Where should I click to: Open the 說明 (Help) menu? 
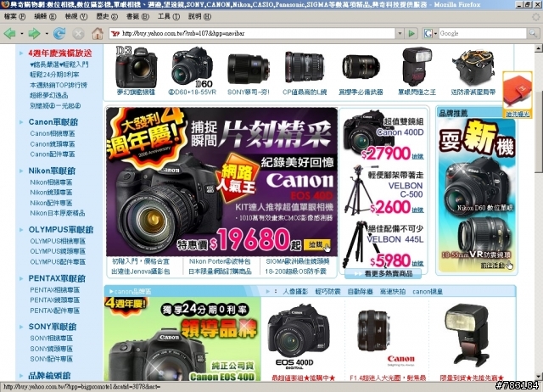[199, 16]
